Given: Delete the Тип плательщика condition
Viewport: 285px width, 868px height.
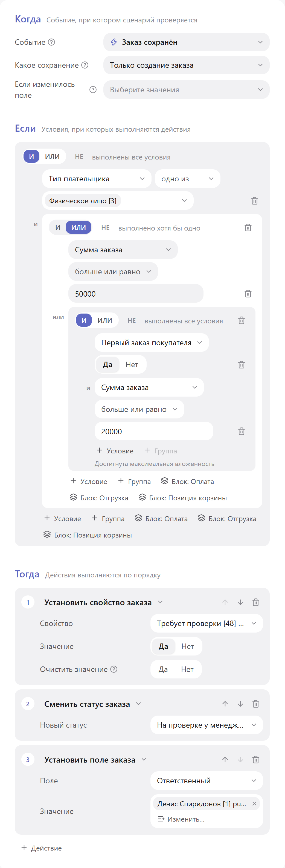Looking at the screenshot, I should point(255,201).
